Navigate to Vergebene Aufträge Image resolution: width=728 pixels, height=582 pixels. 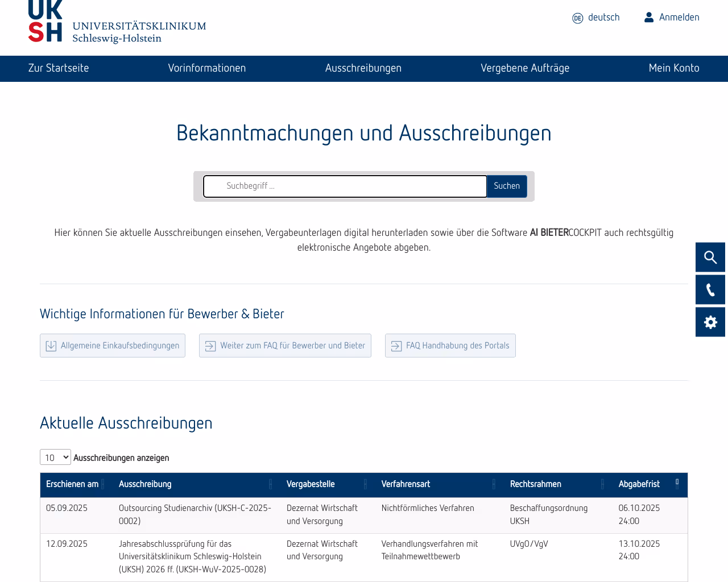click(525, 68)
